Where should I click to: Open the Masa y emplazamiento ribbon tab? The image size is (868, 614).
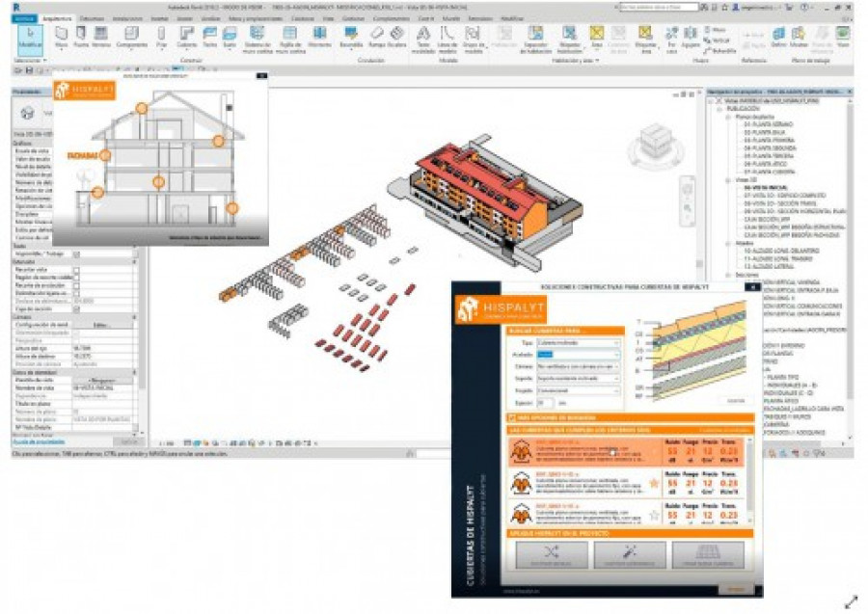[256, 19]
